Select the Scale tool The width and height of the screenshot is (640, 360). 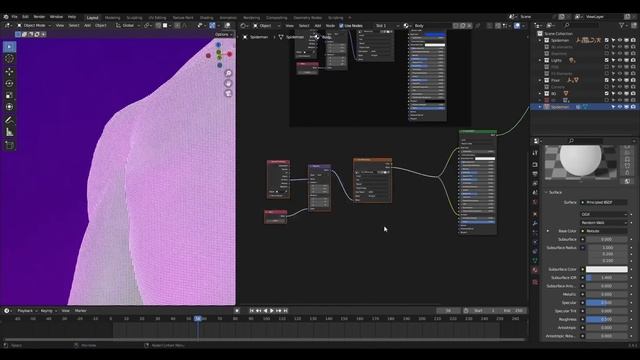(9, 95)
